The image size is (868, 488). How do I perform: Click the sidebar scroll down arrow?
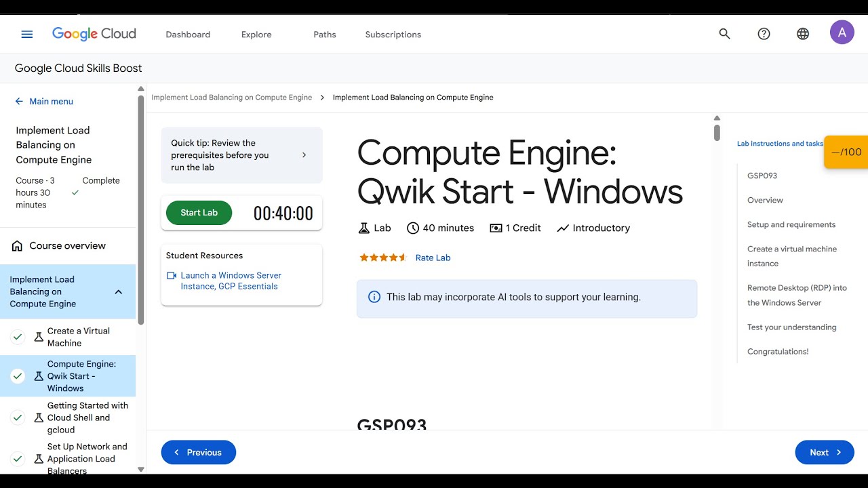click(141, 469)
